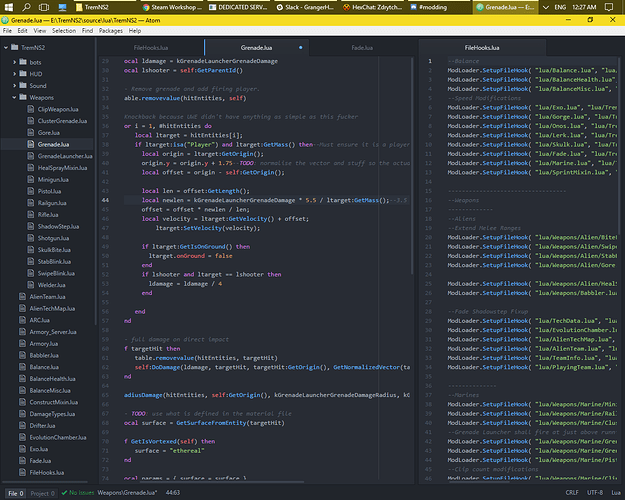This screenshot has width=625, height=500.
Task: Click the No Issues linter status icon
Action: [63, 493]
